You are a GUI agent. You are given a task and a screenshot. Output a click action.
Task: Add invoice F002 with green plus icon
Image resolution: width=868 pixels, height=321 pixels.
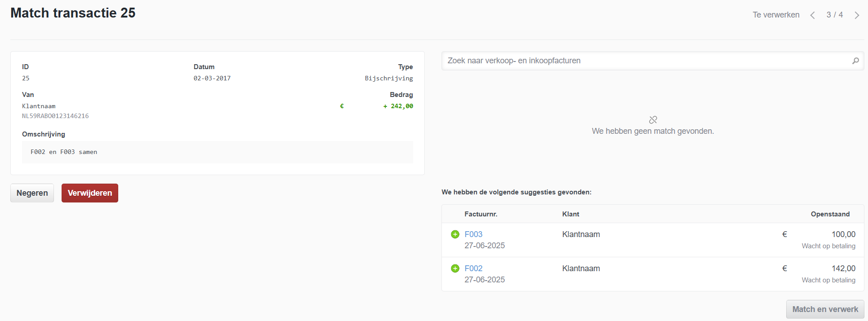point(455,268)
